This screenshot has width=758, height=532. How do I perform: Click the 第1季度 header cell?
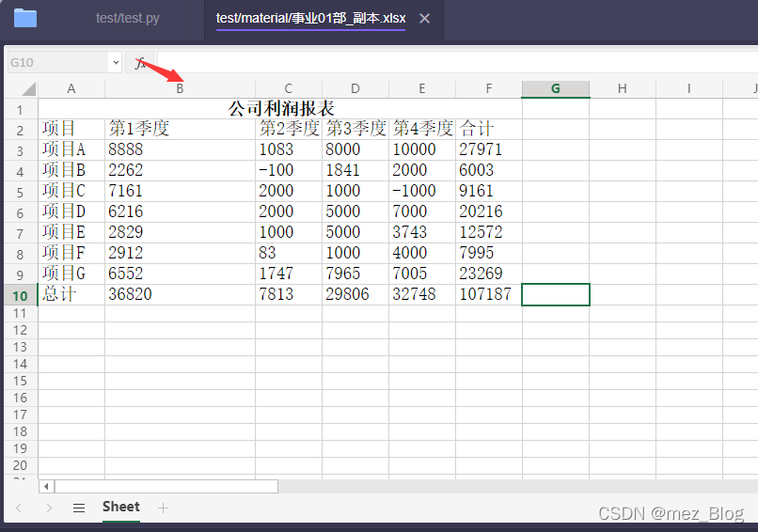click(x=180, y=129)
